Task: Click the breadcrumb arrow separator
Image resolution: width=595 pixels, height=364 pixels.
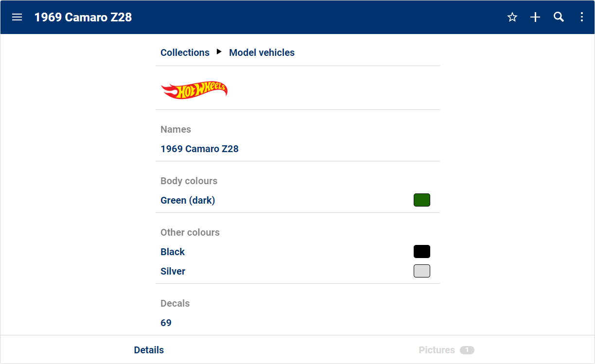Action: pos(219,52)
